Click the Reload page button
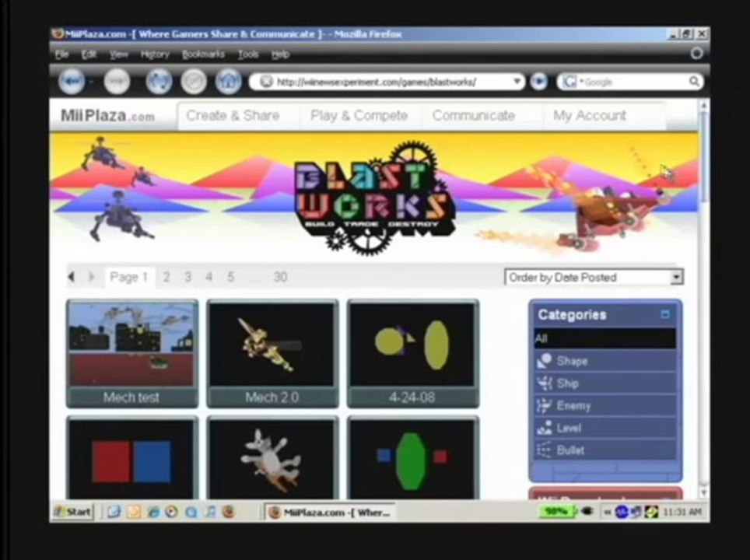 click(159, 82)
